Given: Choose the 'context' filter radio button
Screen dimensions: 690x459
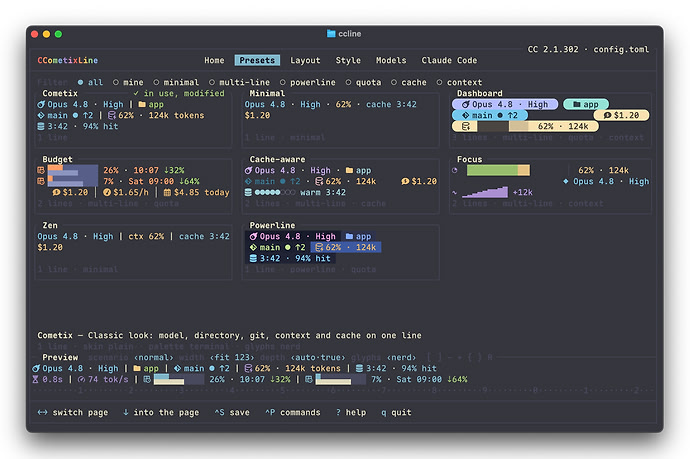Looking at the screenshot, I should point(459,82).
